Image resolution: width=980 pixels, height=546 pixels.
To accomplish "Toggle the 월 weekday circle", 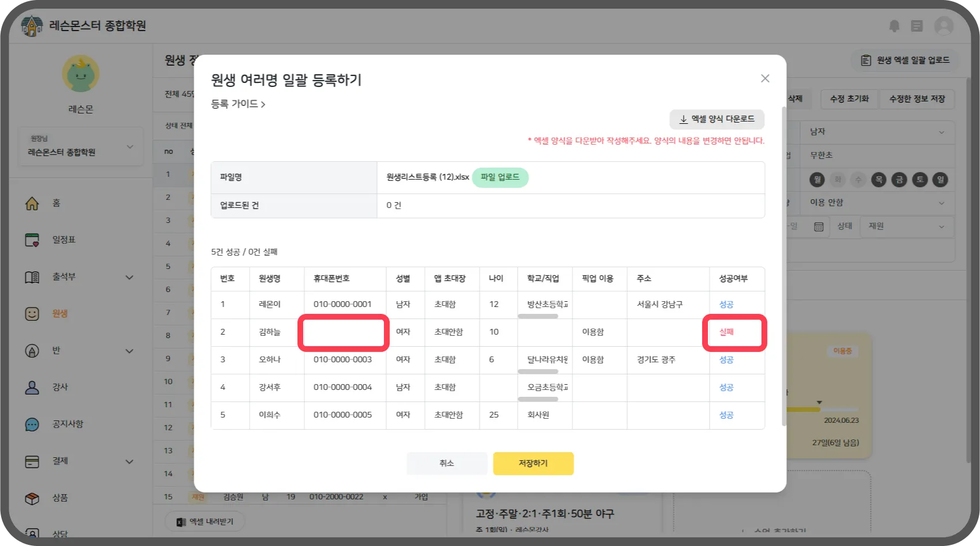I will tap(817, 180).
